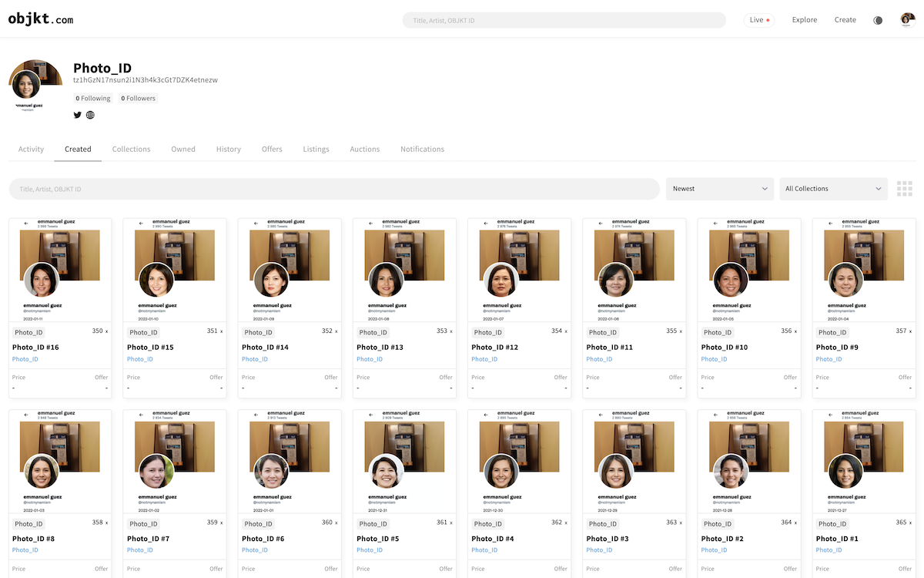Image resolution: width=924 pixels, height=578 pixels.
Task: Open the Auctions tab
Action: [x=365, y=150]
